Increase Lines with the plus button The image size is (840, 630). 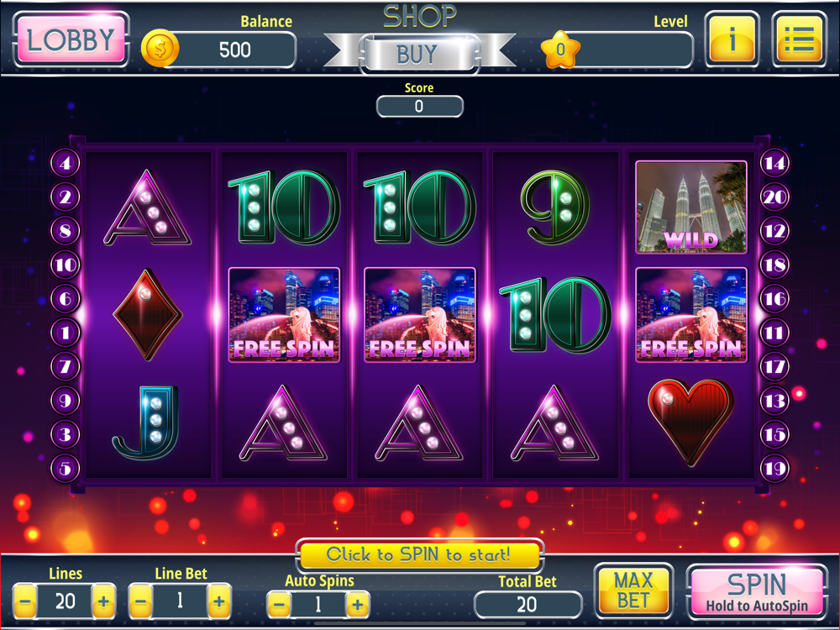[x=103, y=601]
